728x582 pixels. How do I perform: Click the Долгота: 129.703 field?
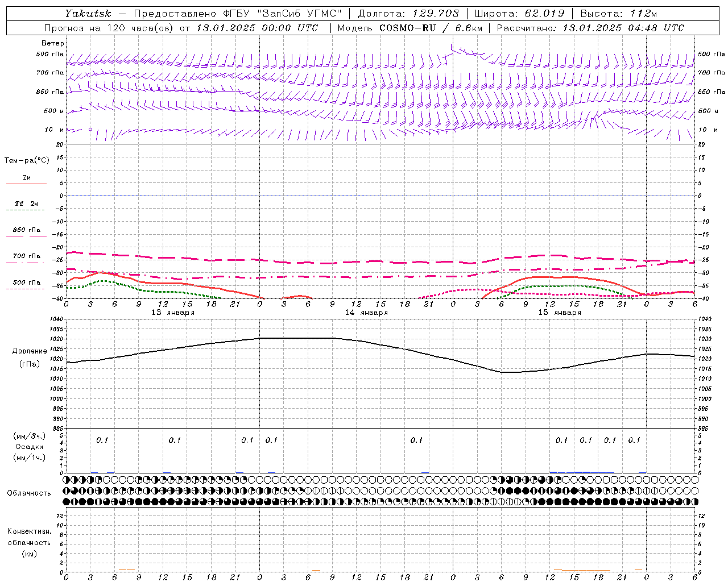(x=408, y=14)
